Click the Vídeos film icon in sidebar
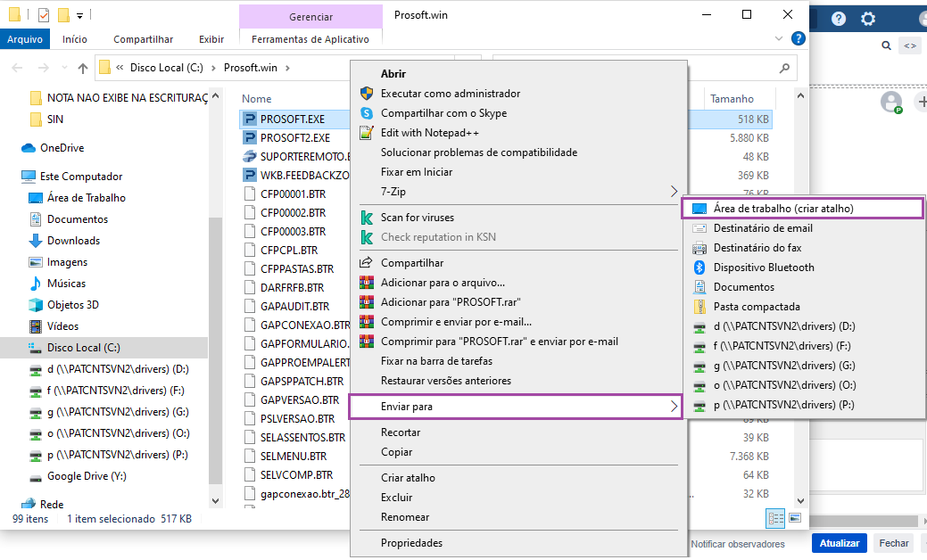The image size is (927, 560). pyautogui.click(x=36, y=326)
